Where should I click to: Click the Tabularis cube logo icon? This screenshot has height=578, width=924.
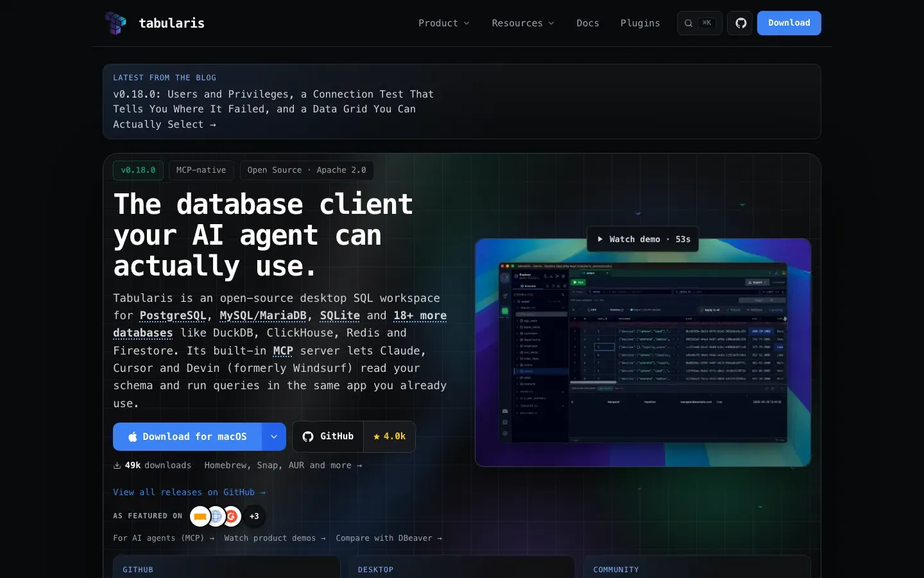pos(116,23)
